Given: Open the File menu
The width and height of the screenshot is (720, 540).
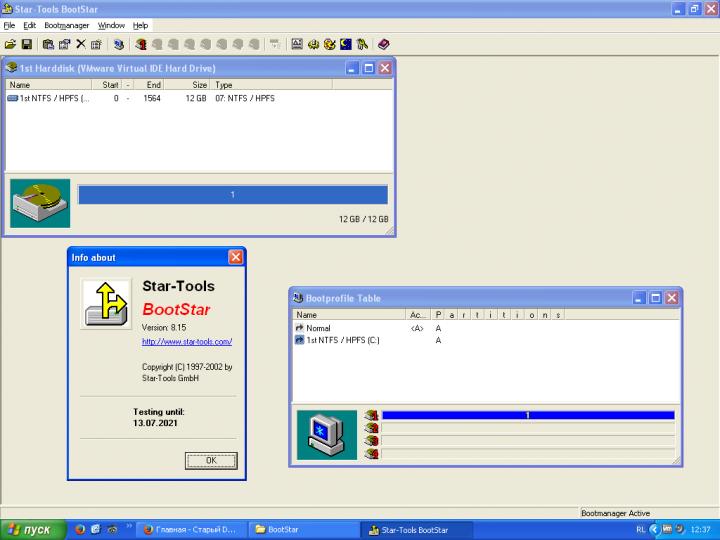Looking at the screenshot, I should click(10, 24).
